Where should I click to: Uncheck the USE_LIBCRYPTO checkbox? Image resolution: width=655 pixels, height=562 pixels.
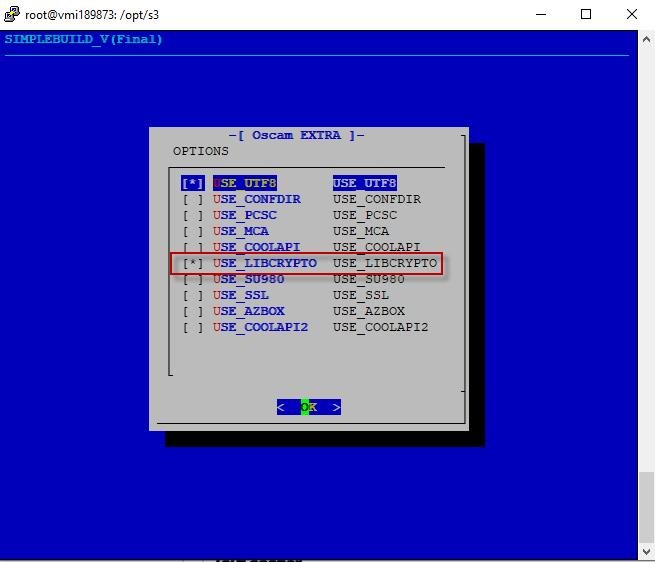point(193,263)
